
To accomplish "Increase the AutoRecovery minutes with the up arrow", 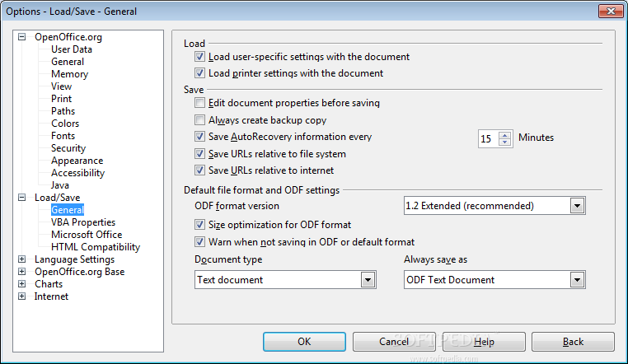I will pyautogui.click(x=505, y=135).
